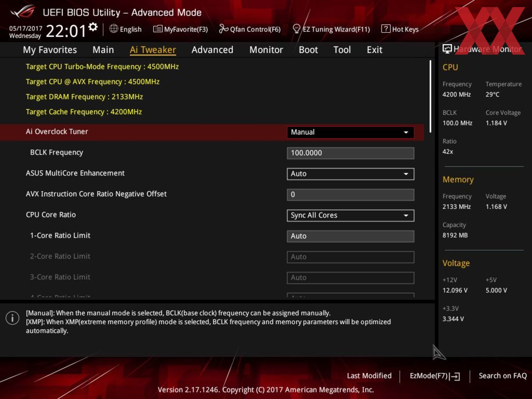Go to the Monitor tab
532x399 pixels.
coord(266,50)
